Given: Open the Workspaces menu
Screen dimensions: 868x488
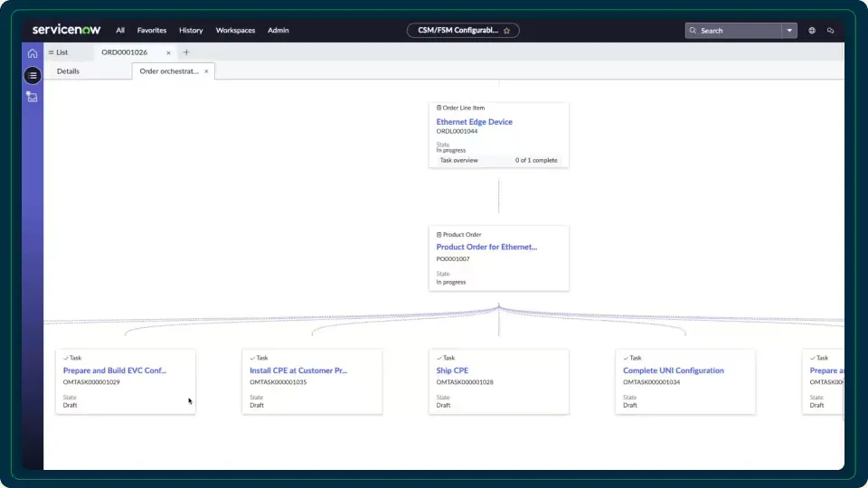Looking at the screenshot, I should point(235,31).
